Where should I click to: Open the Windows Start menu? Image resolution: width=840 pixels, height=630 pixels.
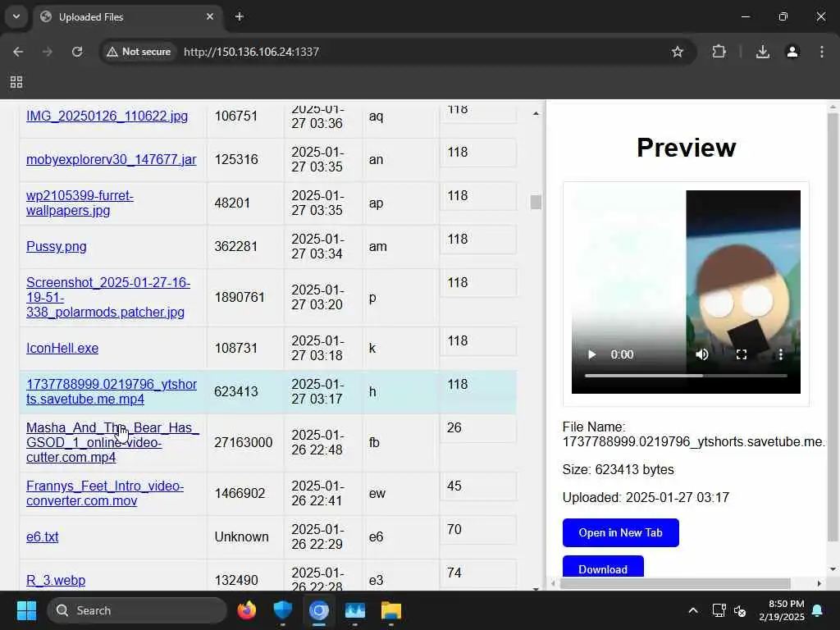click(26, 610)
